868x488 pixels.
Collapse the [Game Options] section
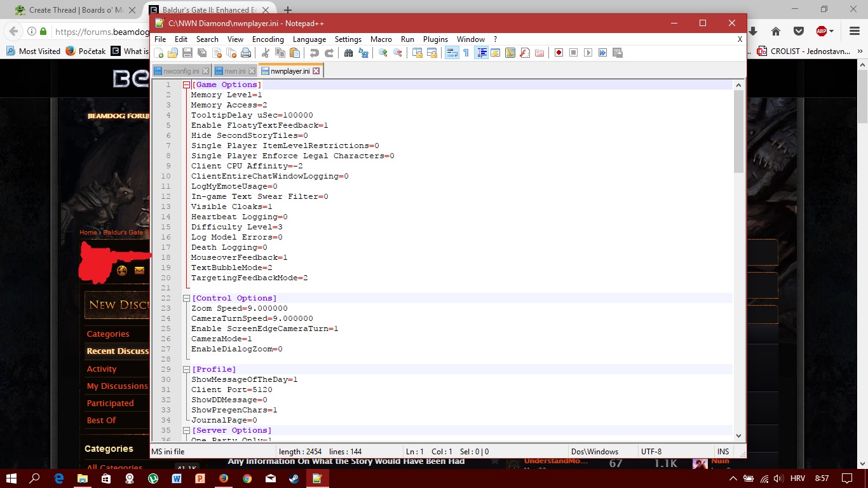(186, 85)
